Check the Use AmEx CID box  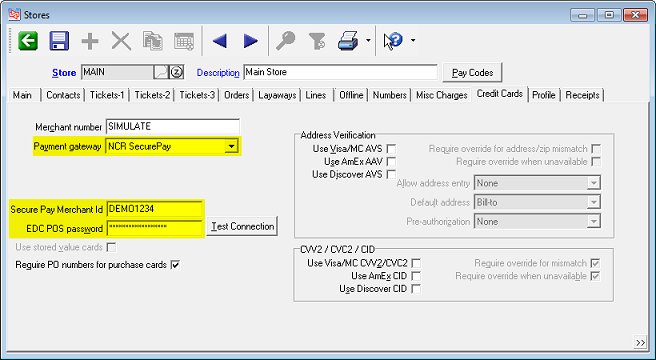point(416,276)
